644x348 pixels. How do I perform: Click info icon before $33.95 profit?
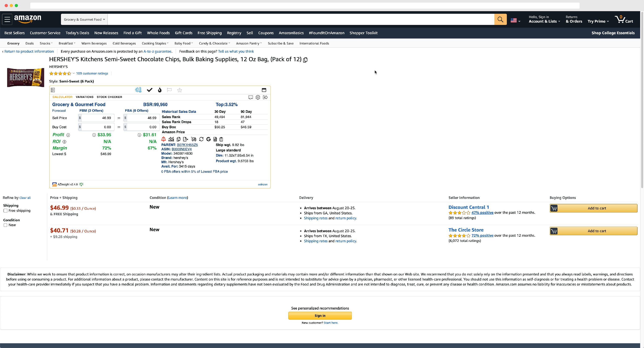(x=94, y=135)
